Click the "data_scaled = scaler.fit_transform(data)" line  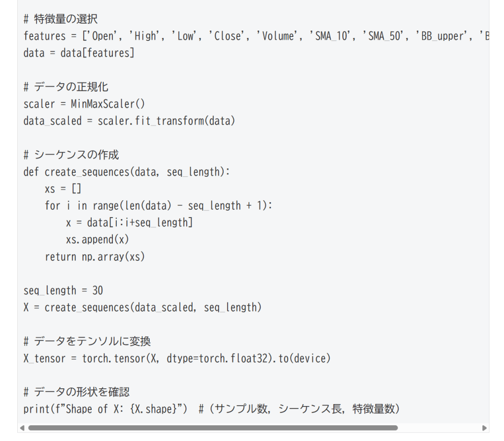pos(129,121)
